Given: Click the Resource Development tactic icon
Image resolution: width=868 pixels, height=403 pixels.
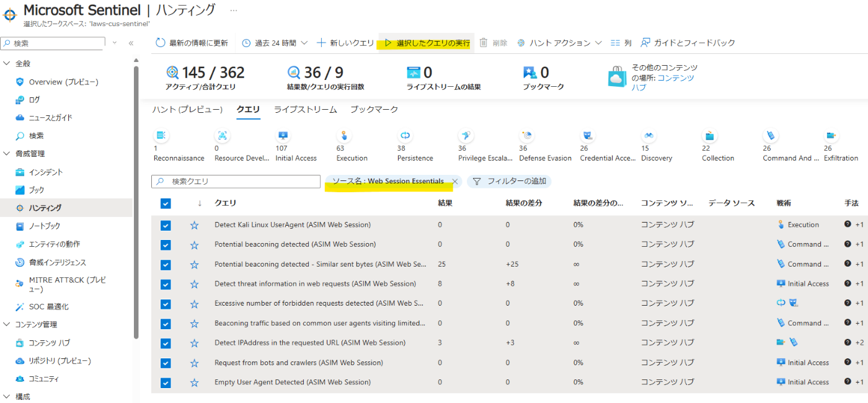Looking at the screenshot, I should point(222,135).
